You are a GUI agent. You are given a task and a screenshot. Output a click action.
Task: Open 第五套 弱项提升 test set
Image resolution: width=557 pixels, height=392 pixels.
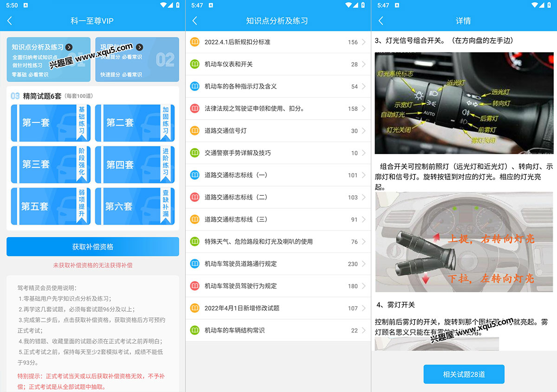pyautogui.click(x=51, y=206)
